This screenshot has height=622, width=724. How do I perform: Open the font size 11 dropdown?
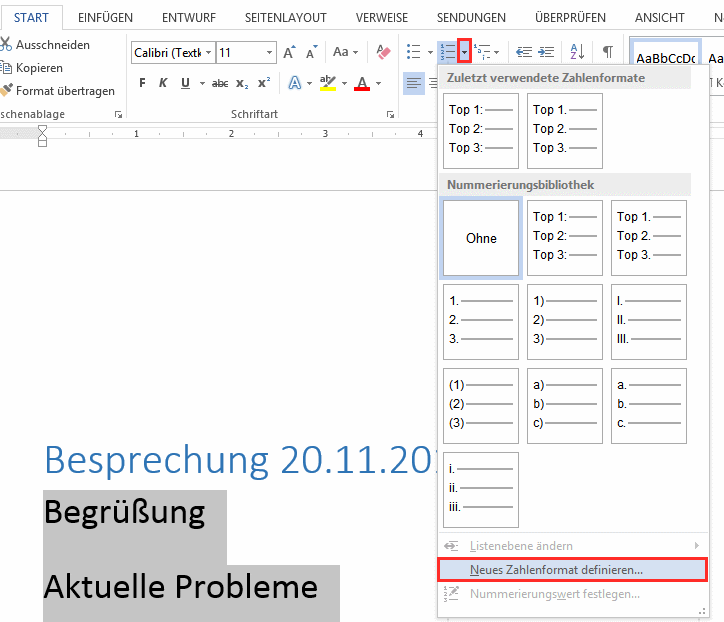tap(269, 53)
